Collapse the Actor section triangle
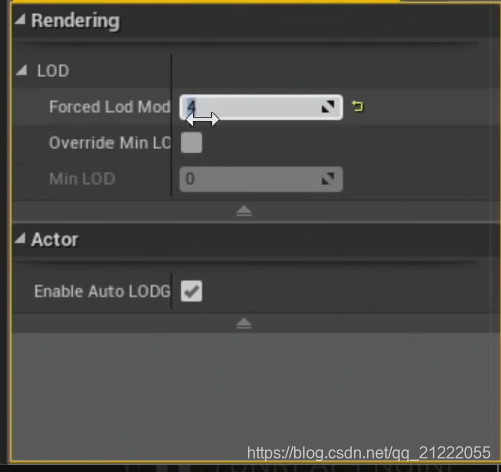The height and width of the screenshot is (472, 501). tap(20, 238)
